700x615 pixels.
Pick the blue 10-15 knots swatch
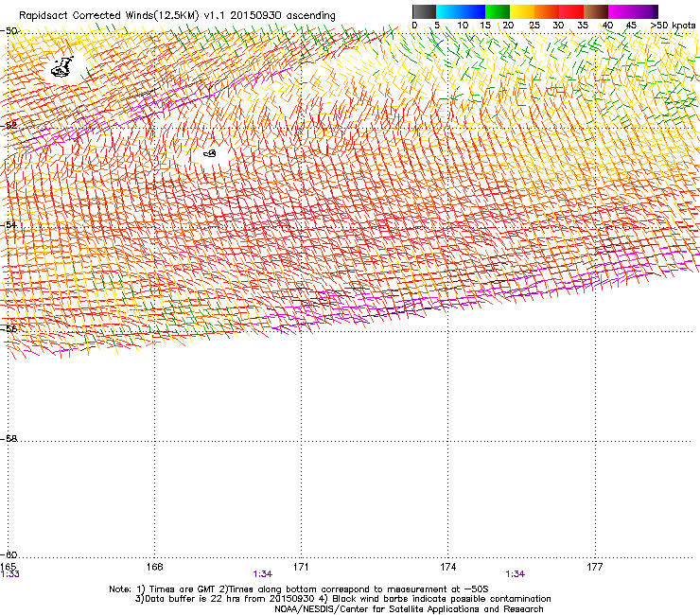point(473,11)
